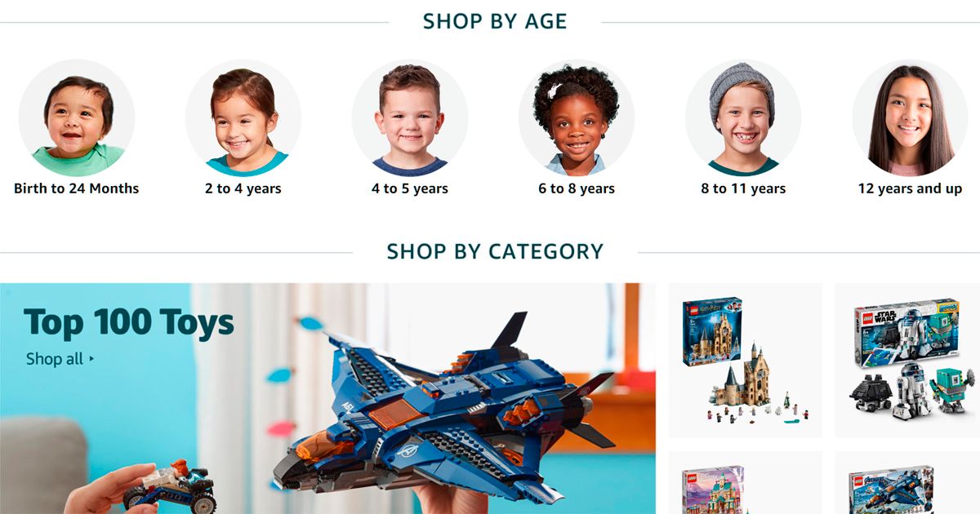Image resolution: width=980 pixels, height=514 pixels.
Task: Expand the arrow beside Shop all
Action: tap(91, 359)
